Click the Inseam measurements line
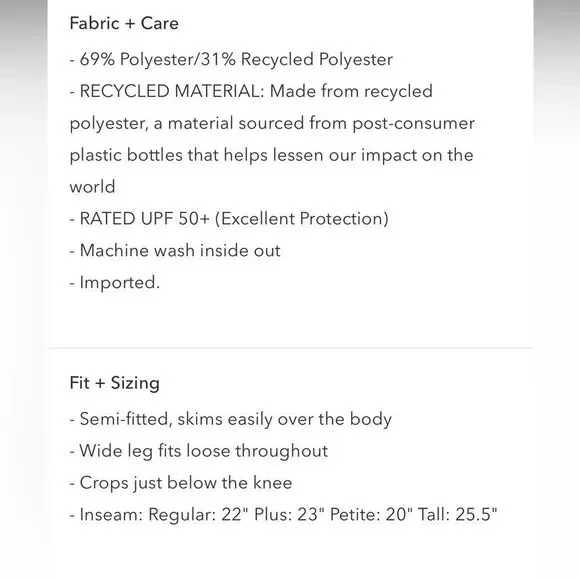Screen dimensions: 580x580 coord(283,515)
